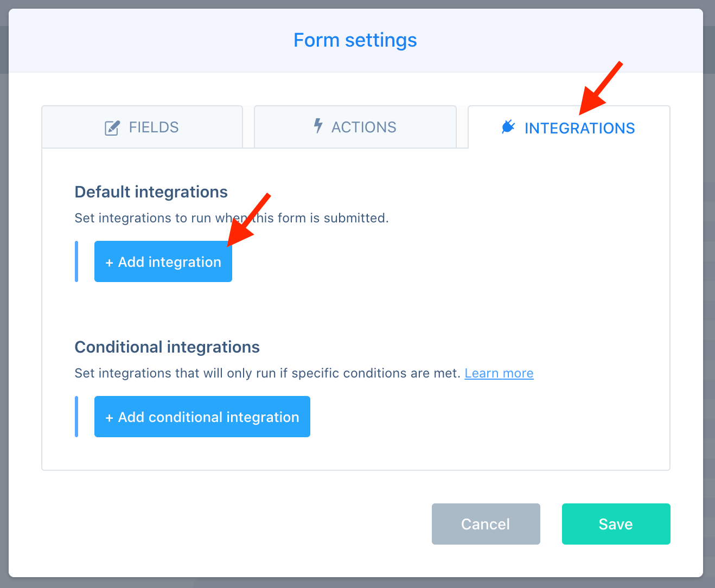Click the plus sign in Add integration
This screenshot has height=588, width=715.
[x=109, y=263]
